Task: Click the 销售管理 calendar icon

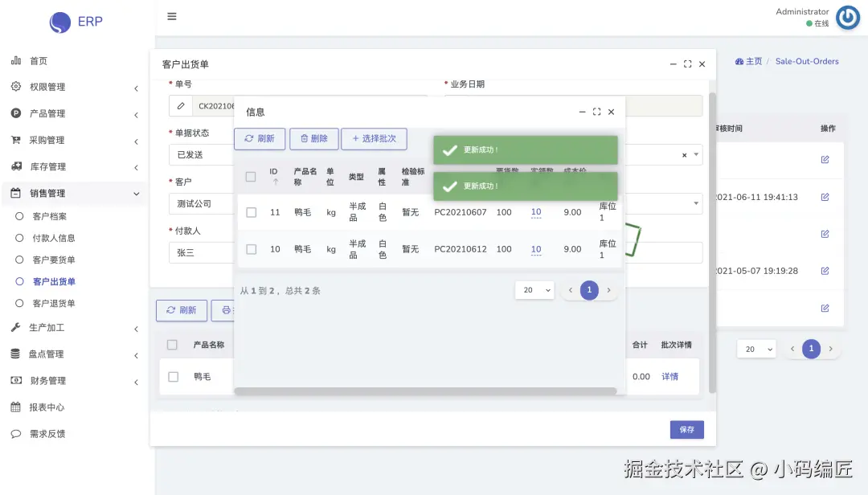Action: click(16, 193)
